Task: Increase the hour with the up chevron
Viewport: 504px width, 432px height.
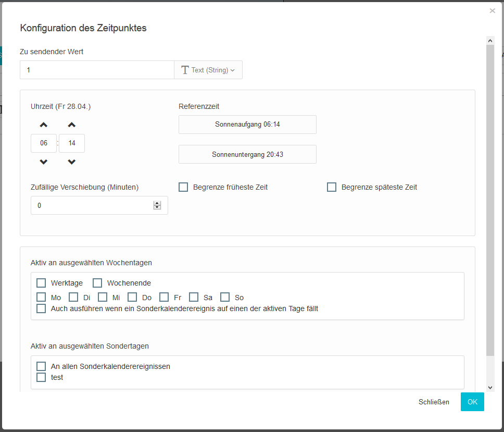Action: (44, 125)
